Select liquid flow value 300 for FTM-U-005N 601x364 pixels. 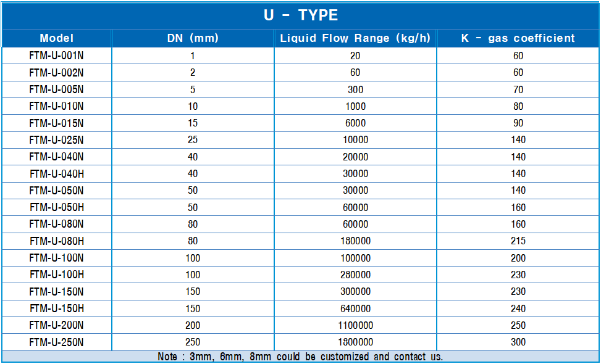(355, 89)
